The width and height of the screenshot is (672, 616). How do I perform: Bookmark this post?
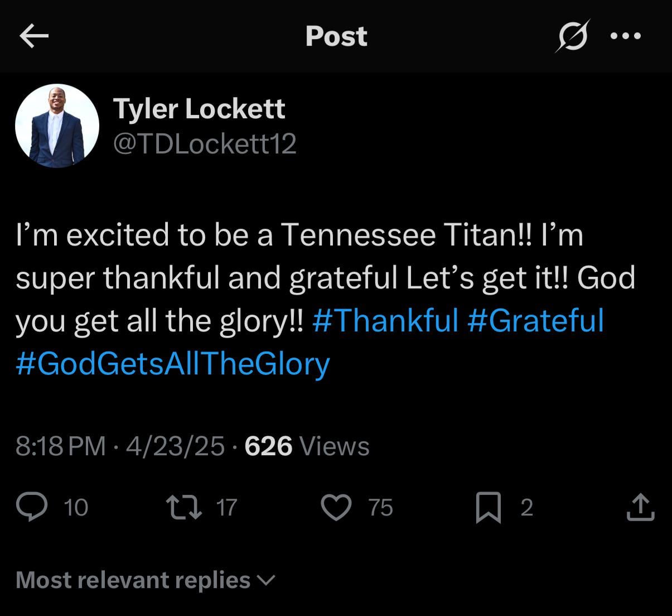488,508
